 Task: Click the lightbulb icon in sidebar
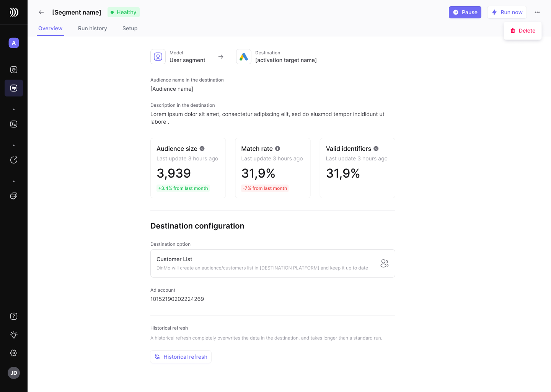(x=14, y=335)
